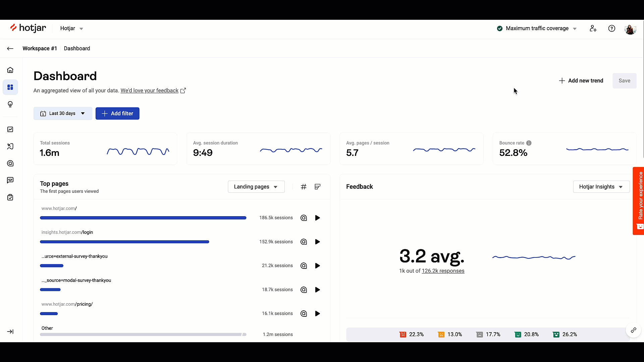The width and height of the screenshot is (644, 362).
Task: Play recordings for www.hotjar.com/ row
Action: point(317,218)
